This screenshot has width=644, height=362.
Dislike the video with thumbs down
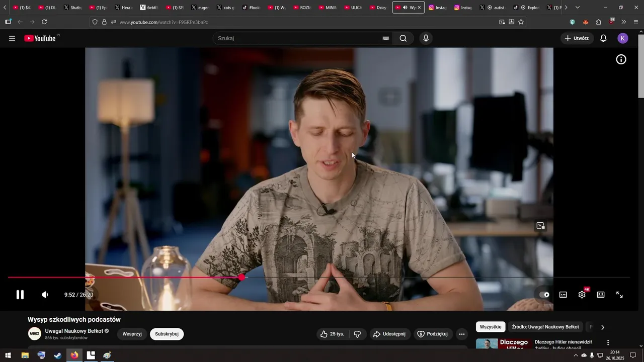[357, 334]
